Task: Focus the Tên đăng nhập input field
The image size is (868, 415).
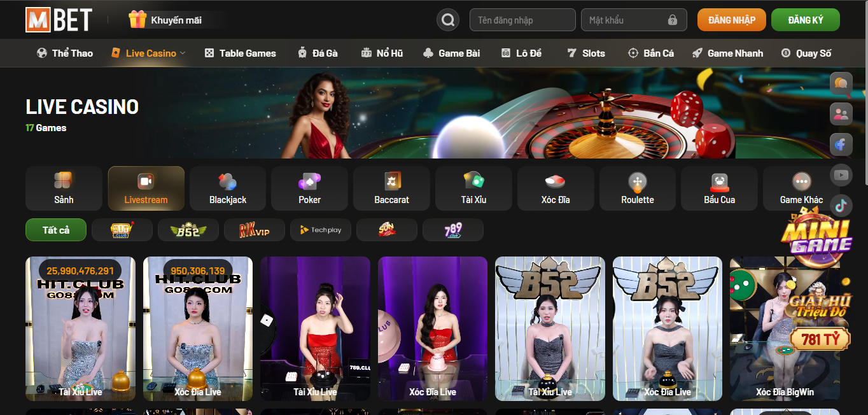Action: coord(522,20)
